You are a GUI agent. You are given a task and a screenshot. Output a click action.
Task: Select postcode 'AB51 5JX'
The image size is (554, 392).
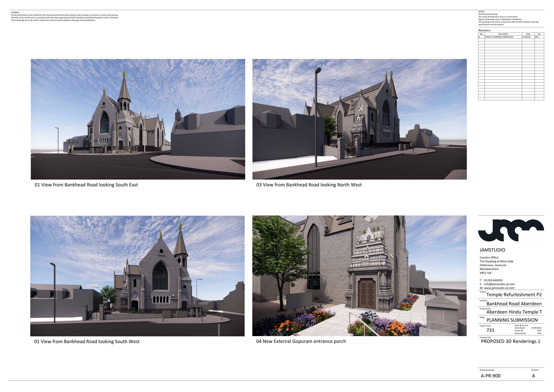tap(485, 273)
